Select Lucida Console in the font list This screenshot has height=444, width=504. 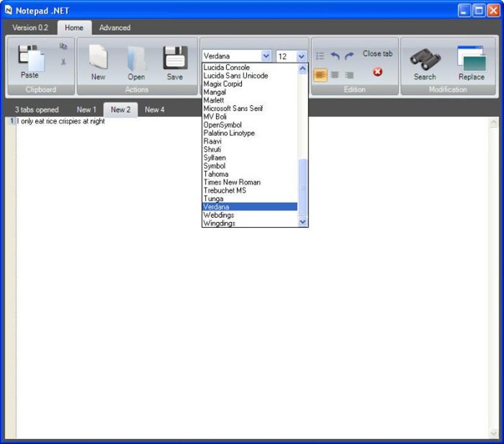(250, 67)
